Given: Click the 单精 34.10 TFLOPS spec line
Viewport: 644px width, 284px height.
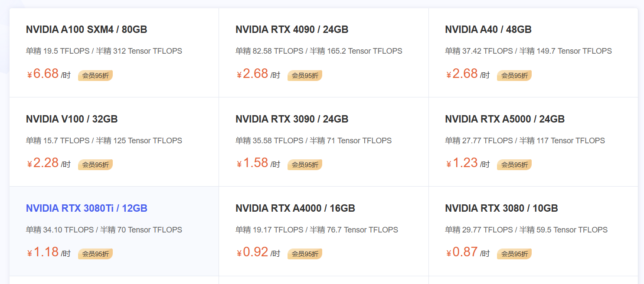Looking at the screenshot, I should 104,230.
